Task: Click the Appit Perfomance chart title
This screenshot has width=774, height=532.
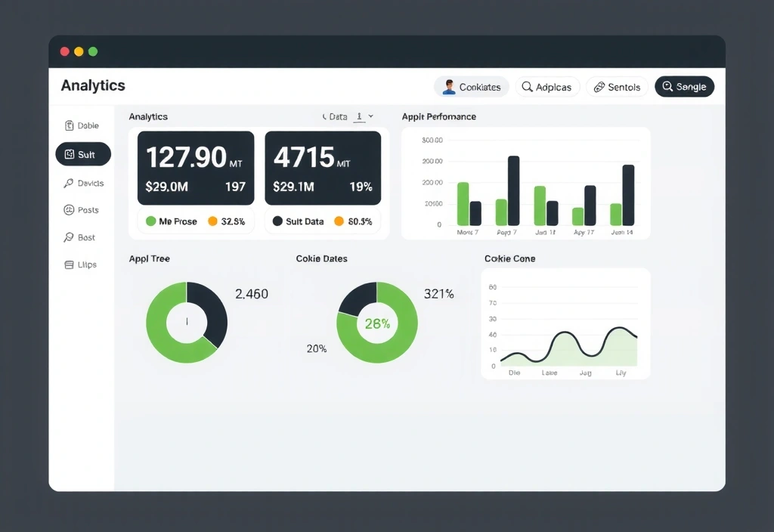Action: [x=438, y=117]
